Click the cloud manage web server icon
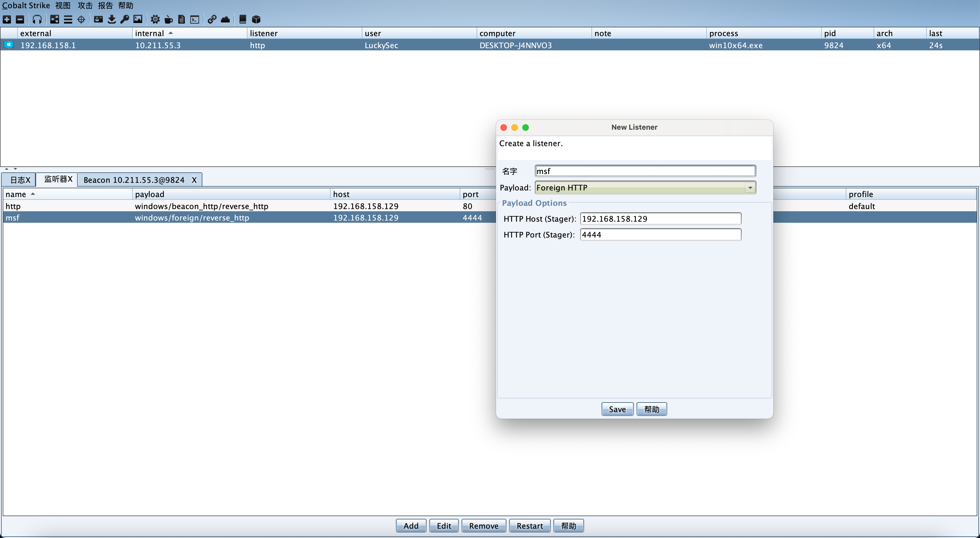 pyautogui.click(x=225, y=19)
